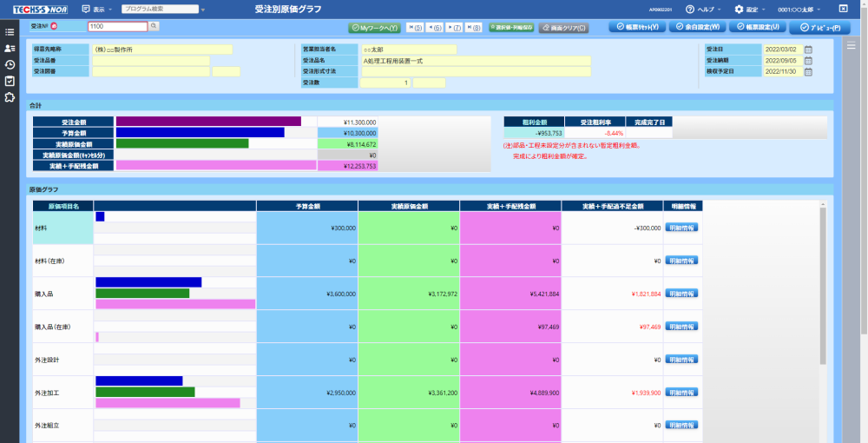The image size is (868, 443).
Task: Click the search magnifier next to 受注№ field
Action: 154,27
